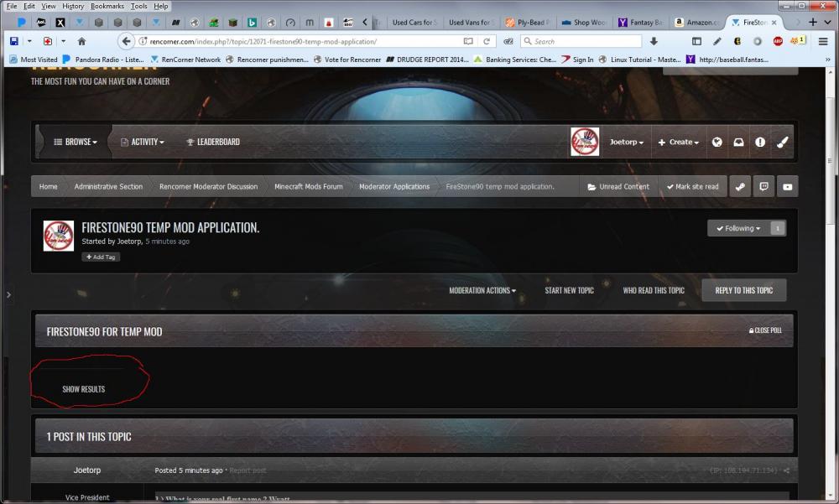Open the YouTube link icon
The image size is (839, 504).
click(787, 187)
